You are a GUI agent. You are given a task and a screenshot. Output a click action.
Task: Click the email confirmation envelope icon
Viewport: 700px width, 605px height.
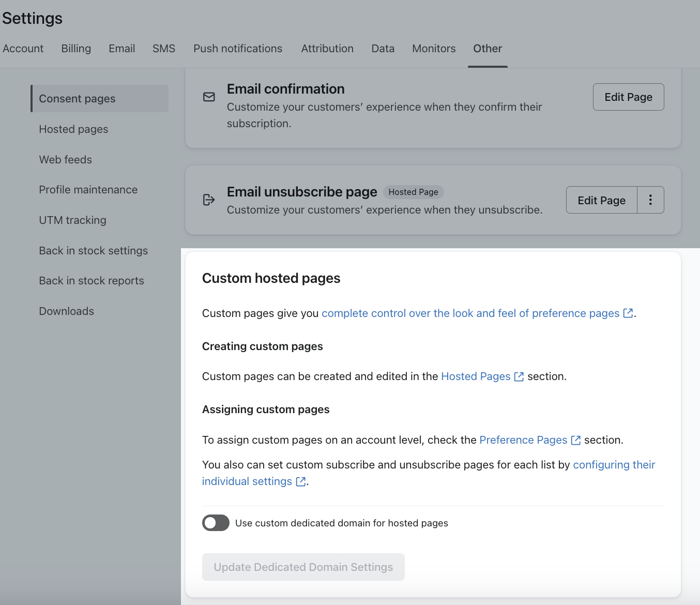(x=209, y=97)
